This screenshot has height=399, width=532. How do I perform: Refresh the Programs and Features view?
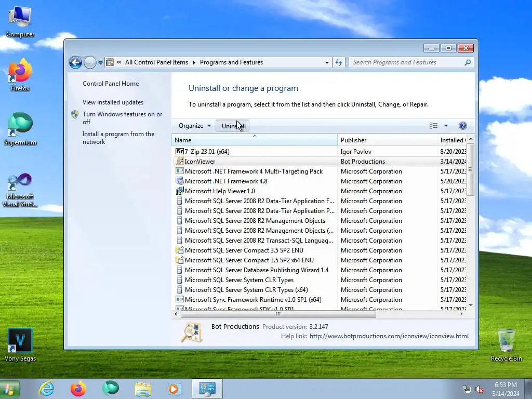(339, 62)
